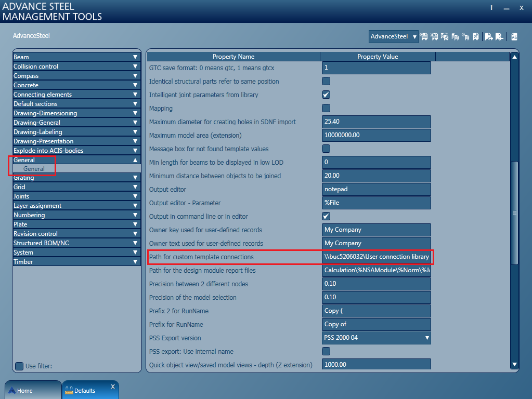Click the Output editor notepad field
This screenshot has height=399, width=532.
pos(377,189)
